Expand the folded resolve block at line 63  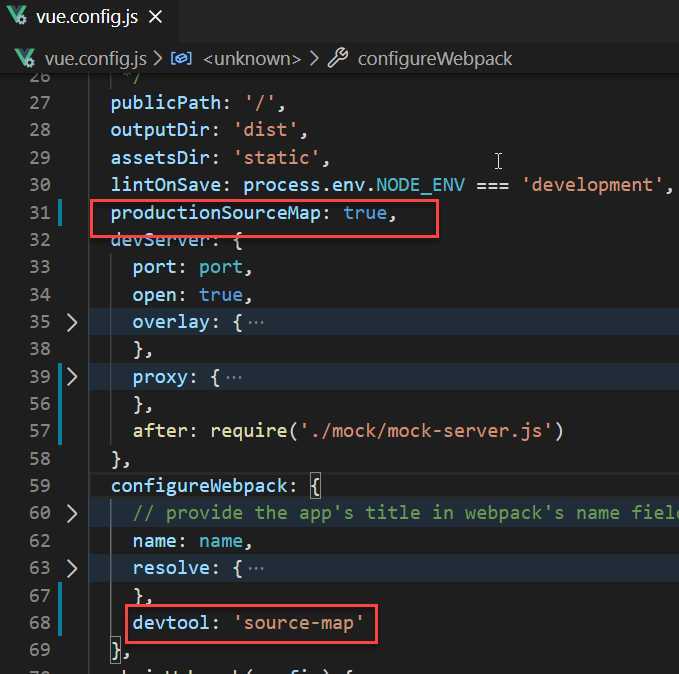point(72,569)
